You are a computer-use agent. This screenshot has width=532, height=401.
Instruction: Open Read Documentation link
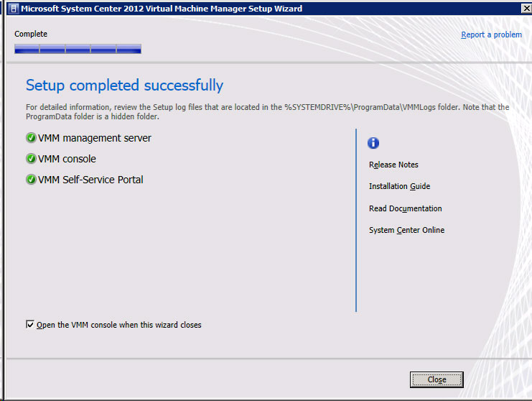point(406,208)
